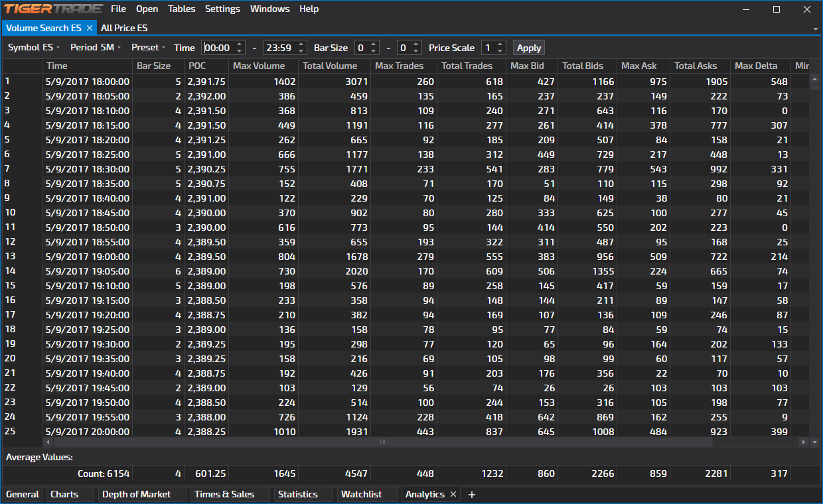
Task: Click POC value 2,389.50 in row 13
Action: click(x=206, y=257)
